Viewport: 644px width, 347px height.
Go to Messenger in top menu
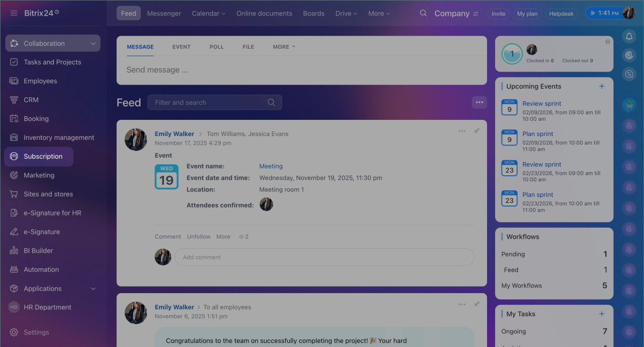coord(164,14)
